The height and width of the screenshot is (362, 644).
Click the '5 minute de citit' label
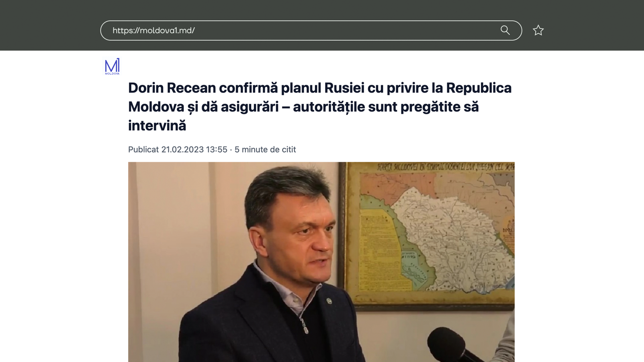click(x=265, y=149)
